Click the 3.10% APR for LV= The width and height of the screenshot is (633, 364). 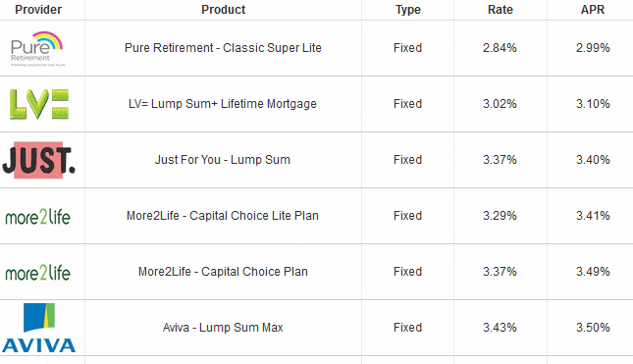pos(593,104)
